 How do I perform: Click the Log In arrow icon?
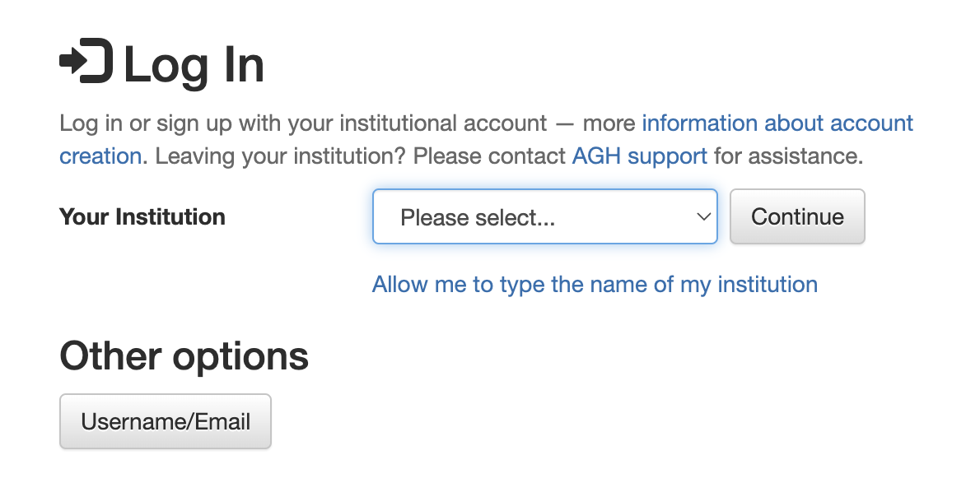coord(86,61)
